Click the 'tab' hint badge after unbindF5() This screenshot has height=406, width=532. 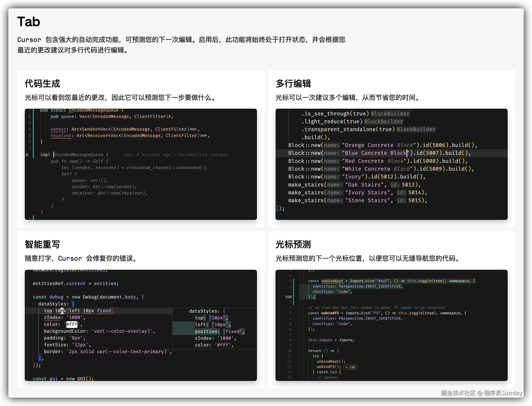tap(350, 367)
